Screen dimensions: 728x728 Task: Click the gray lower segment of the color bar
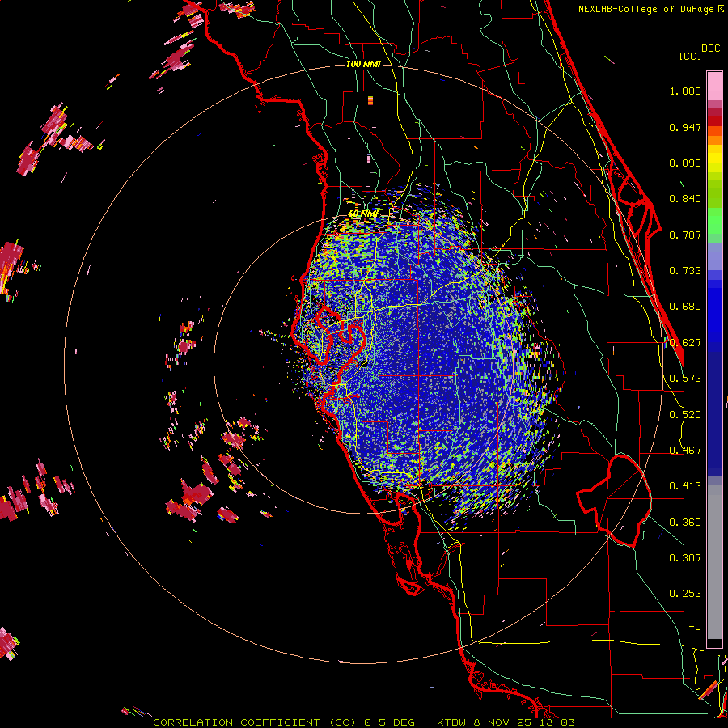pyautogui.click(x=714, y=562)
